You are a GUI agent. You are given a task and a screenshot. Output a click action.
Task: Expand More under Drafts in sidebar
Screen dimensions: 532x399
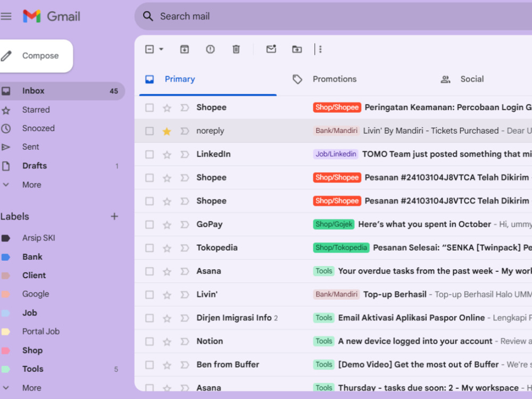point(31,185)
